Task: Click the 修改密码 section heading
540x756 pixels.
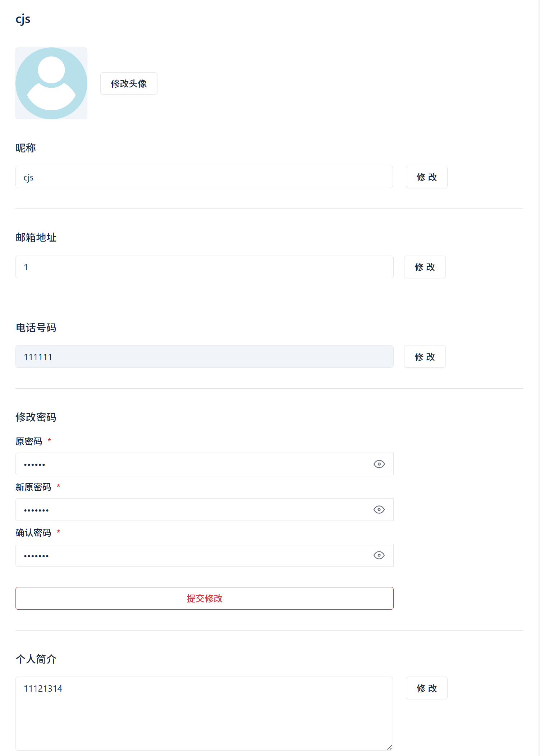Action: click(x=36, y=417)
